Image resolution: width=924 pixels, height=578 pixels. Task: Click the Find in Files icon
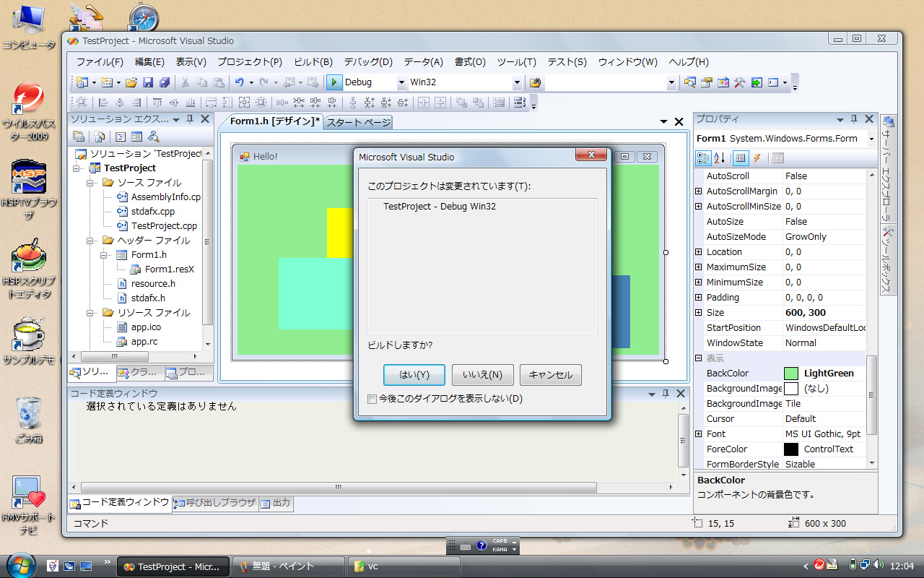click(535, 82)
